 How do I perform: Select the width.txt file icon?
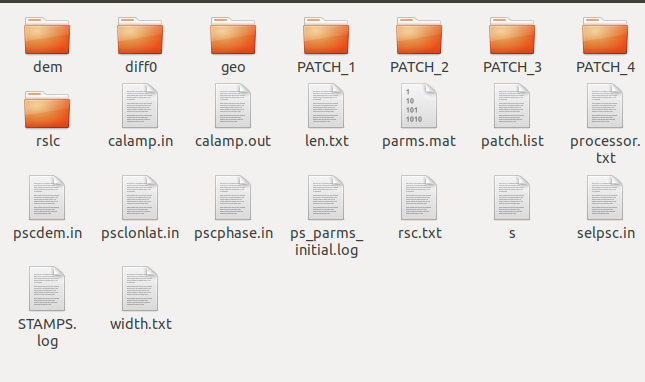140,289
